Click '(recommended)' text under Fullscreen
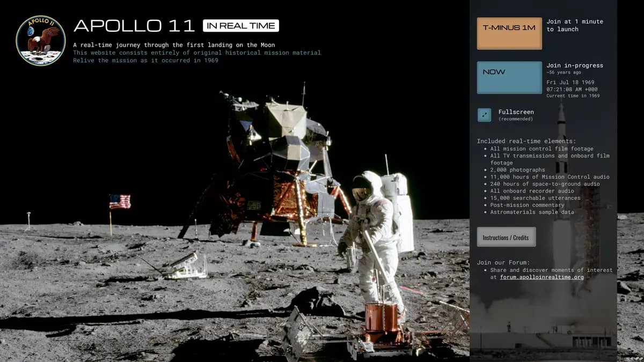 [x=516, y=119]
